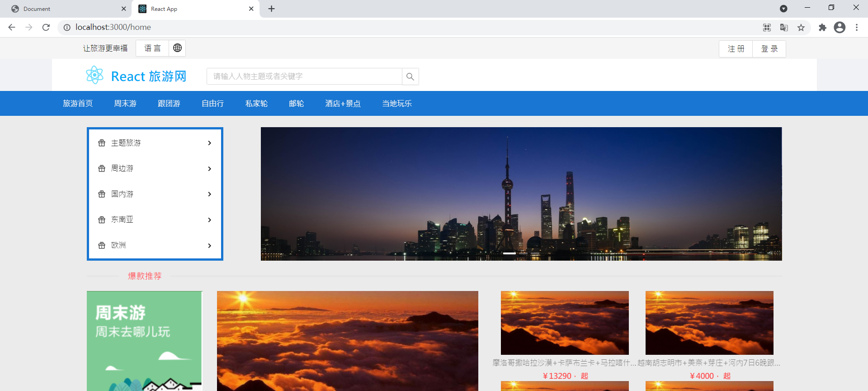Expand 欧洲 submenu arrow
The height and width of the screenshot is (391, 868).
point(209,246)
